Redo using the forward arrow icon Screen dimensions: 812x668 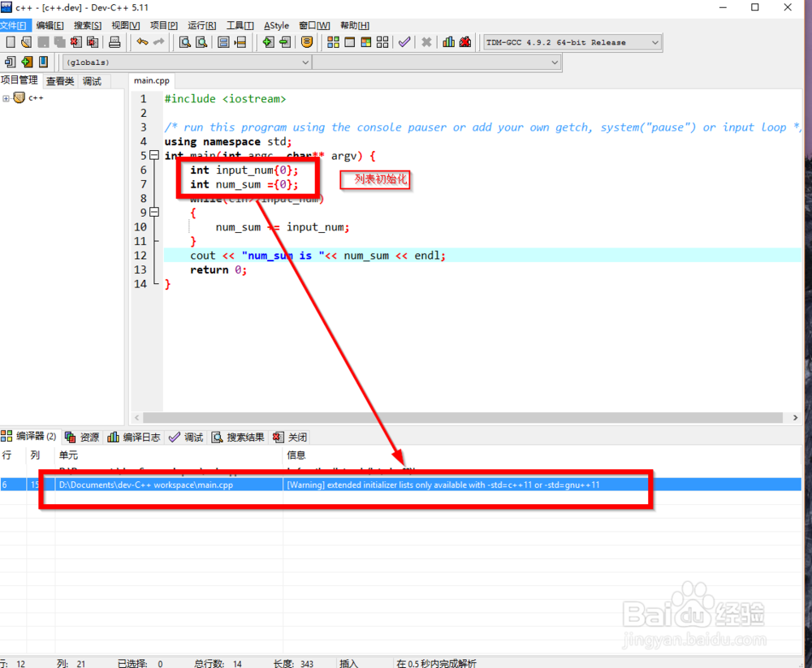[x=158, y=41]
